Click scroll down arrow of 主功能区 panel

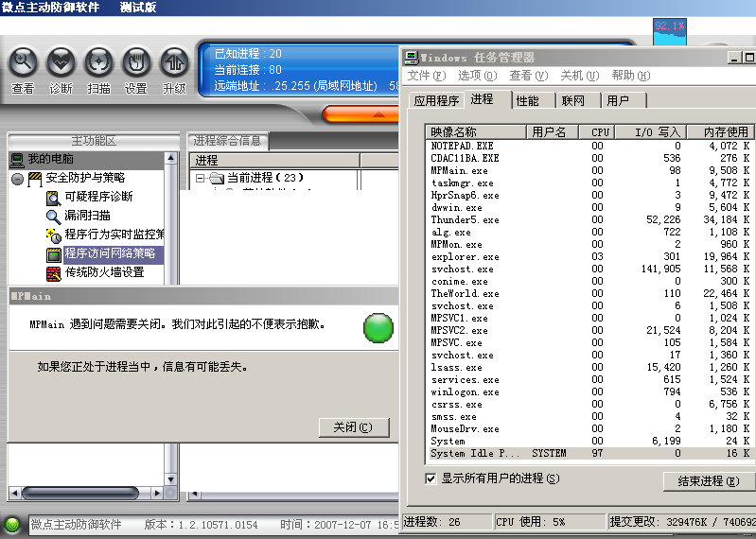(170, 479)
